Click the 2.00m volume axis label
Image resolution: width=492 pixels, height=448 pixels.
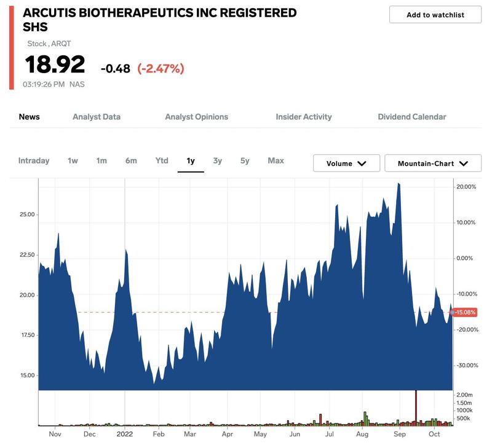464,395
